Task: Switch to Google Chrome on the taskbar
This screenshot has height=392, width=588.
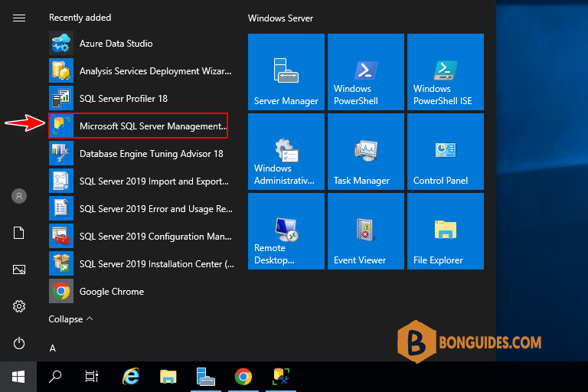Action: click(243, 377)
